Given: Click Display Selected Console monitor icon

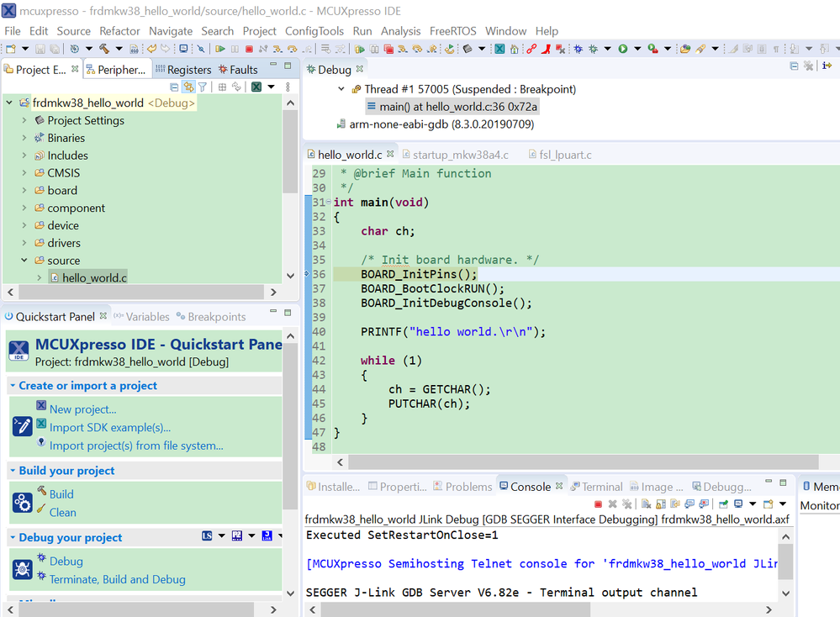Looking at the screenshot, I should point(738,504).
